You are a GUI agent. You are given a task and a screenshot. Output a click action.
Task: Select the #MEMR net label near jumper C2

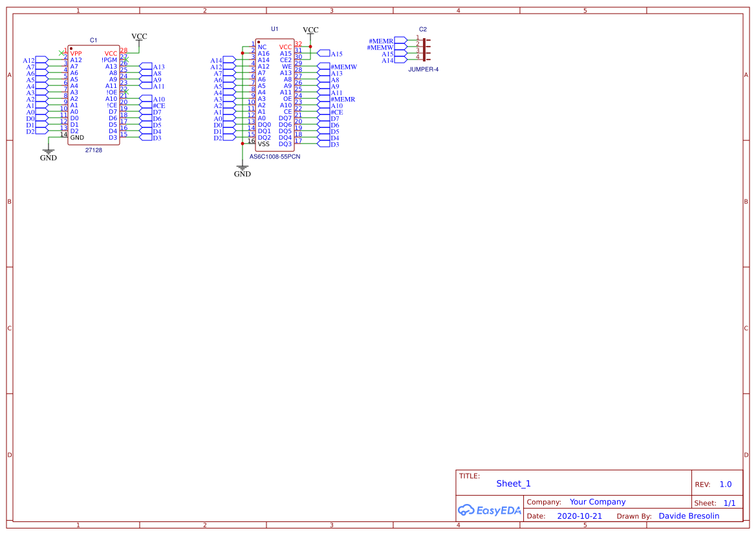(382, 40)
